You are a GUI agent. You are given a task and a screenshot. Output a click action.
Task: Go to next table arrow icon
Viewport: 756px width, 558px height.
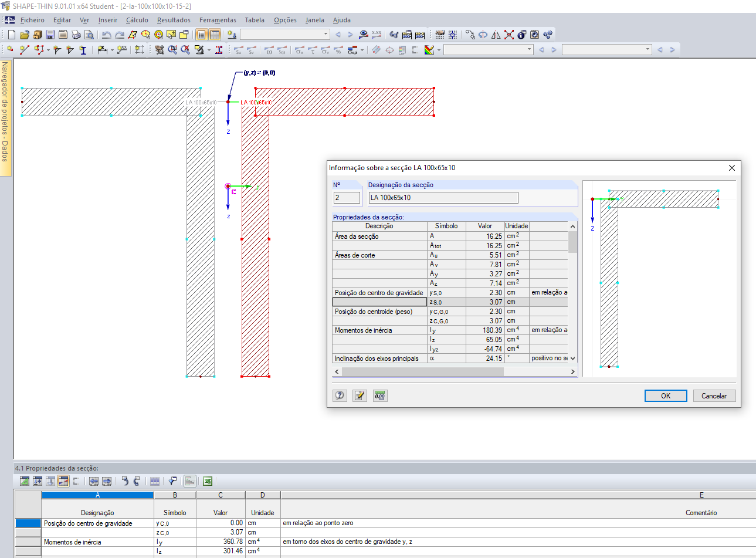107,481
